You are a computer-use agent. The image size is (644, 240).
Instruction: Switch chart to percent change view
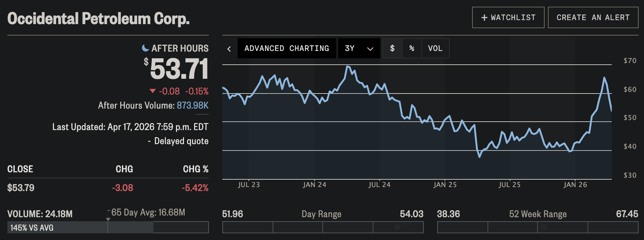[x=412, y=48]
